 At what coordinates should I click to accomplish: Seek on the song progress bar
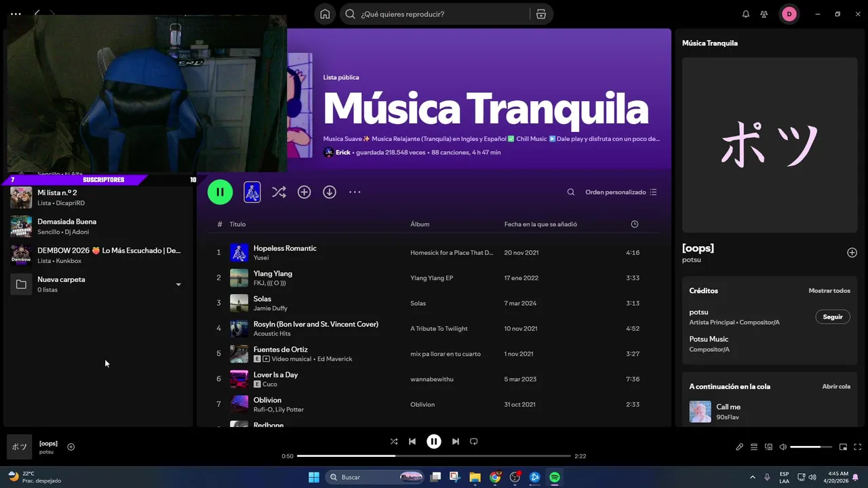pos(434,456)
